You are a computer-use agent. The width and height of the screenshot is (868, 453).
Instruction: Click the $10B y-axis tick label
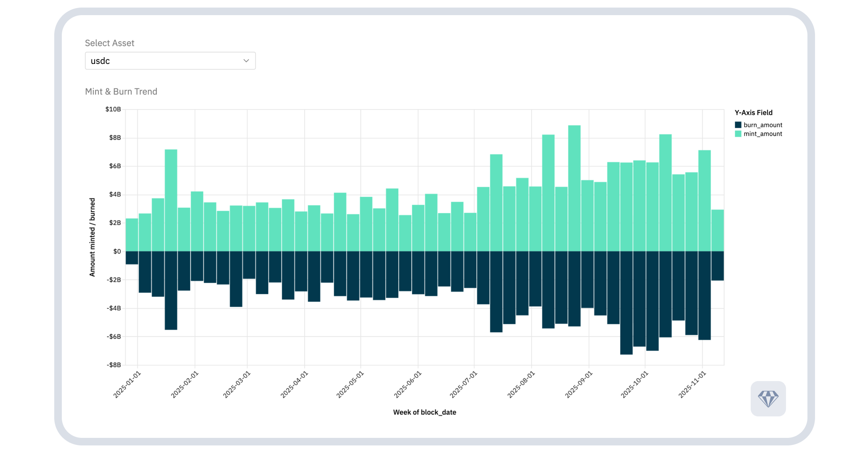click(x=113, y=109)
